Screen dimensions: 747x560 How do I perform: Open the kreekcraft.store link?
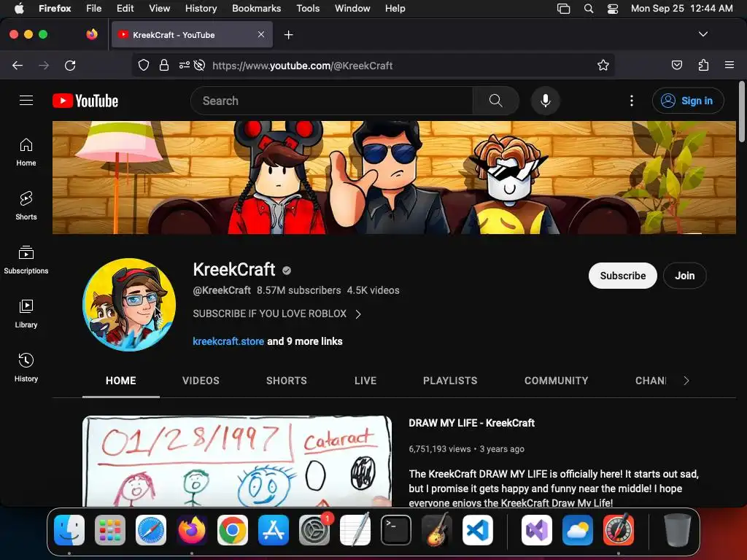228,341
